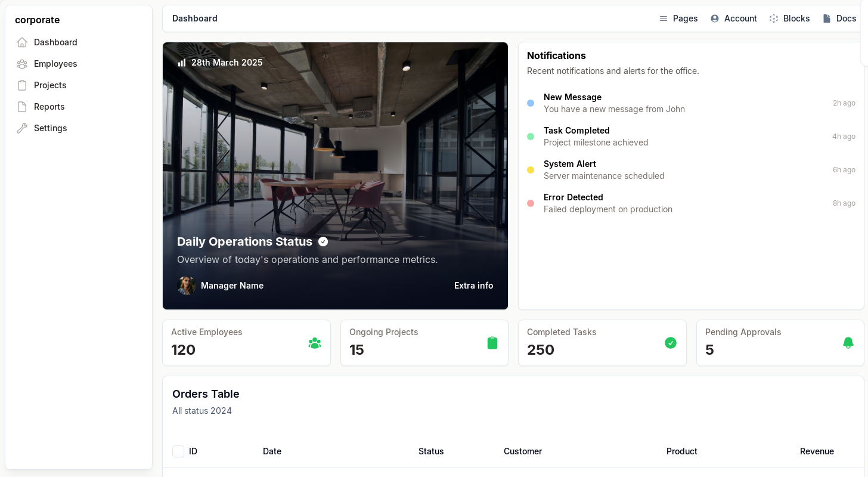This screenshot has width=868, height=477.
Task: Click the green group icon on Active Employees
Action: point(315,343)
